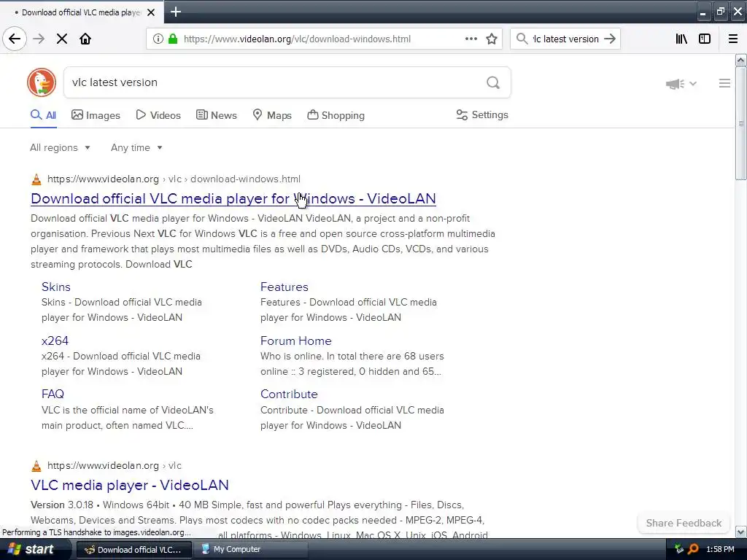
Task: Switch to Videos results tab
Action: (158, 115)
